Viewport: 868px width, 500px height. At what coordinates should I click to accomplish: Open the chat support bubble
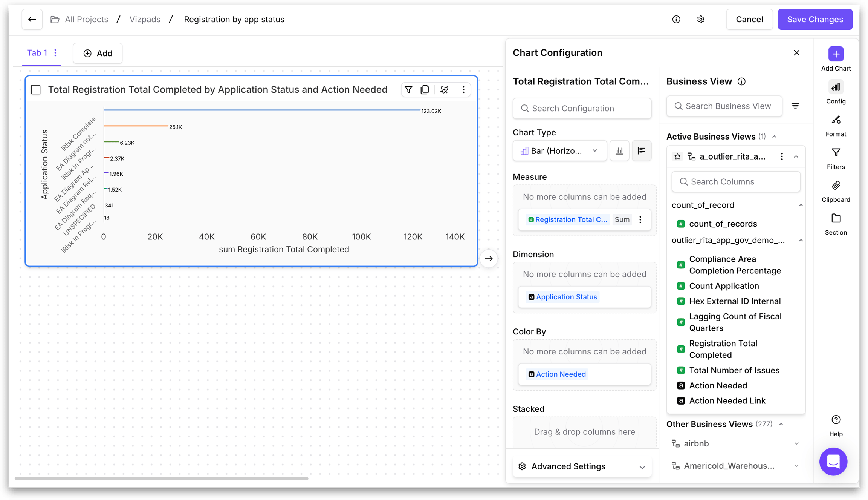tap(833, 461)
